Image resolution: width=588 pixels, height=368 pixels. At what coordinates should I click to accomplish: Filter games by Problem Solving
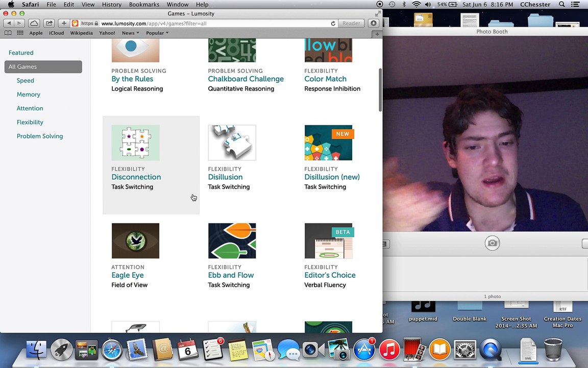(40, 136)
